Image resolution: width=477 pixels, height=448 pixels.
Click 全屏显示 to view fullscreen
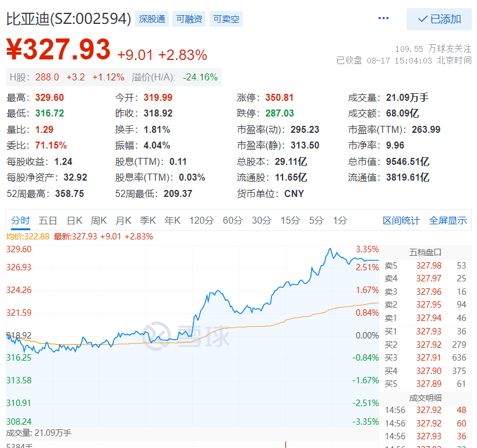coord(448,220)
